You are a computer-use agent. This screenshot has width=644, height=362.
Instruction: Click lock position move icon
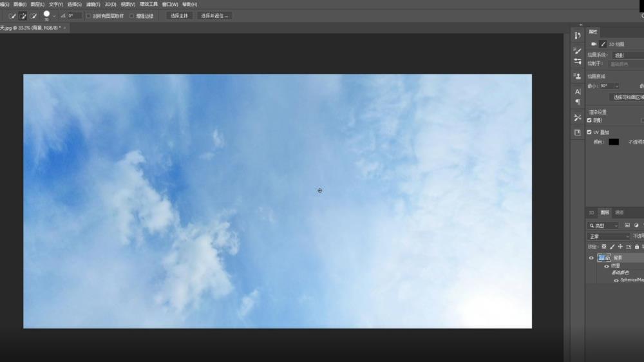(620, 247)
